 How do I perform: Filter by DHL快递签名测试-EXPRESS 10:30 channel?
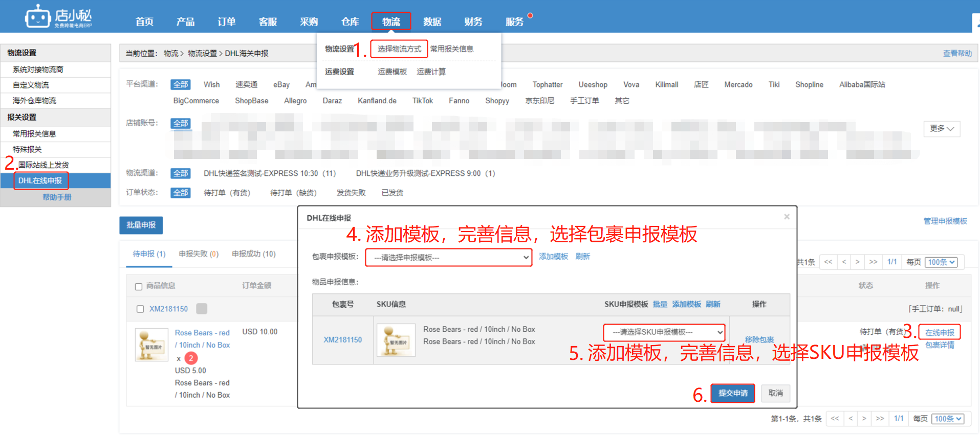coord(270,173)
